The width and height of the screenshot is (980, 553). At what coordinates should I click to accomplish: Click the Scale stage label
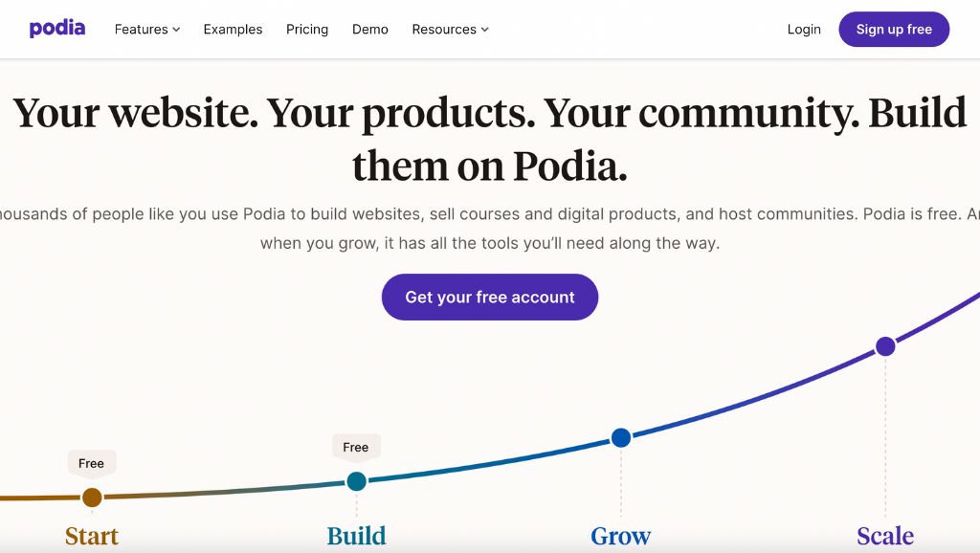point(885,536)
